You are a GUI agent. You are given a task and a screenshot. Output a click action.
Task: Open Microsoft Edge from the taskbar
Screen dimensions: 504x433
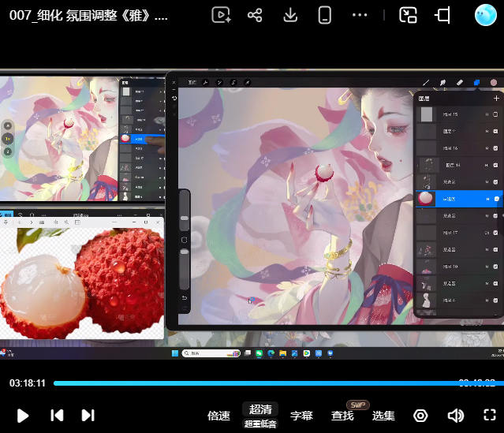click(x=271, y=353)
